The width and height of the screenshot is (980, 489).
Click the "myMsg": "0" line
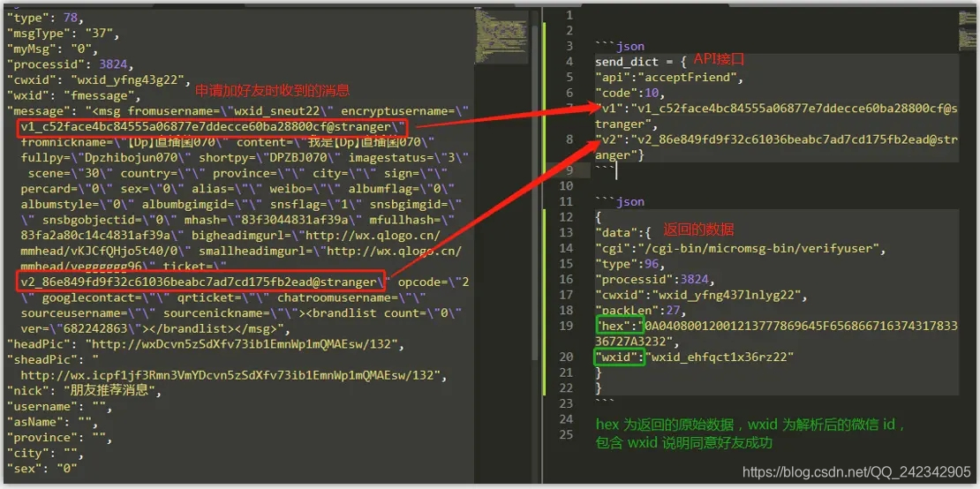pos(52,49)
